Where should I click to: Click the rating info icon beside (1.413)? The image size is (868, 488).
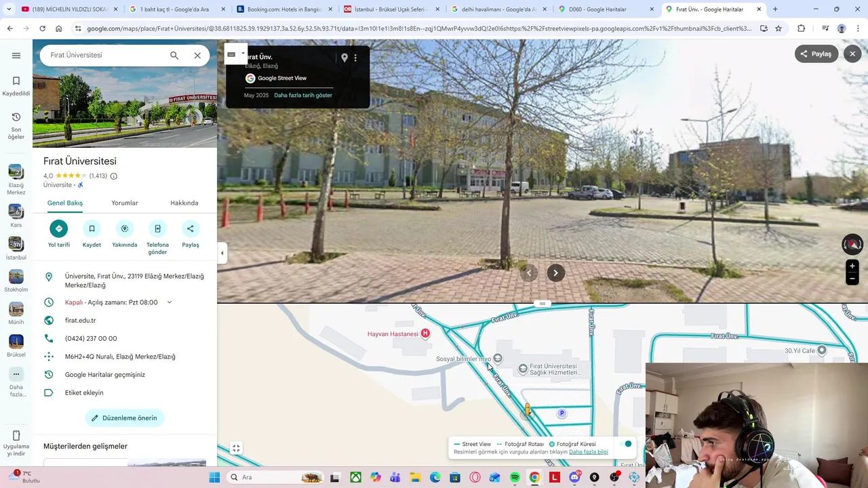tap(114, 176)
